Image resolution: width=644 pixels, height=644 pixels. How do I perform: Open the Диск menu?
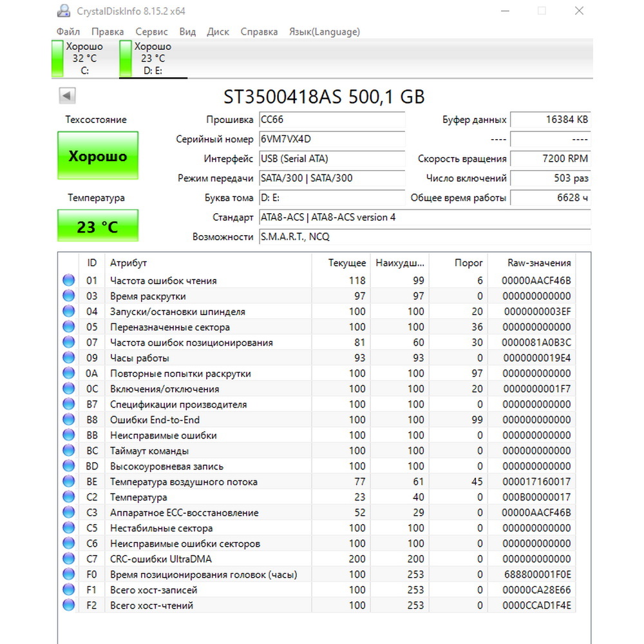(218, 32)
